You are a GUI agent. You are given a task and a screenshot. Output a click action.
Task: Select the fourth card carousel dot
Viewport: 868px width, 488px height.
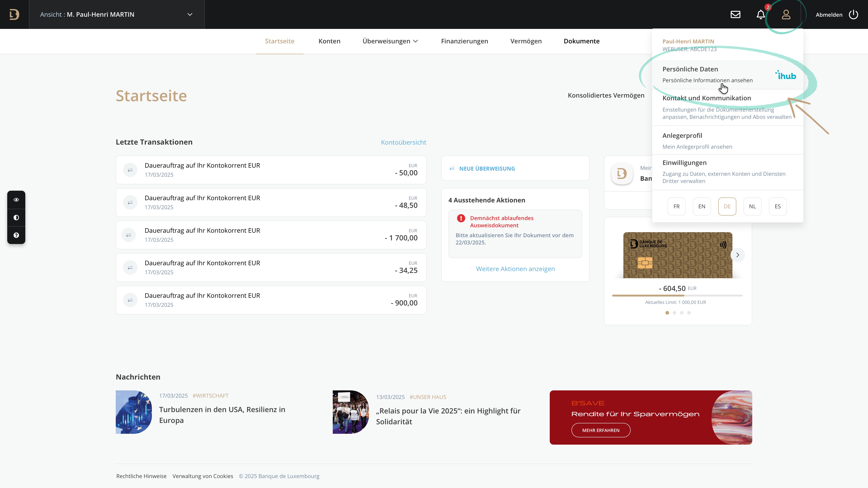[x=689, y=313]
